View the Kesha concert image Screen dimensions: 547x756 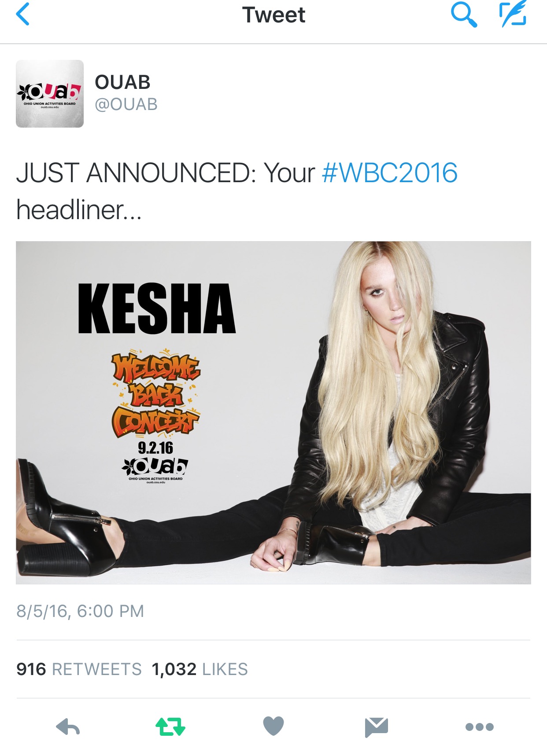273,413
